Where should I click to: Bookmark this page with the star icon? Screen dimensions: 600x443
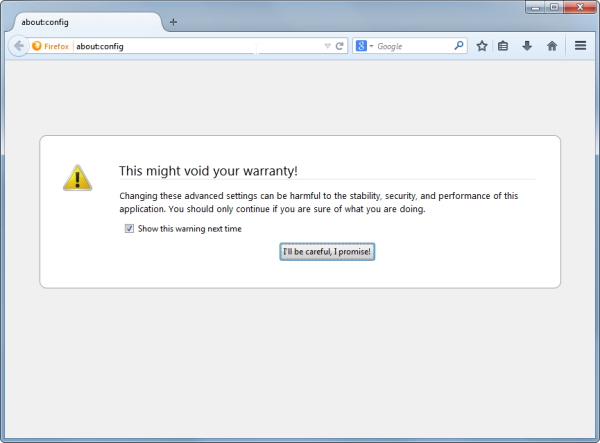pyautogui.click(x=482, y=46)
